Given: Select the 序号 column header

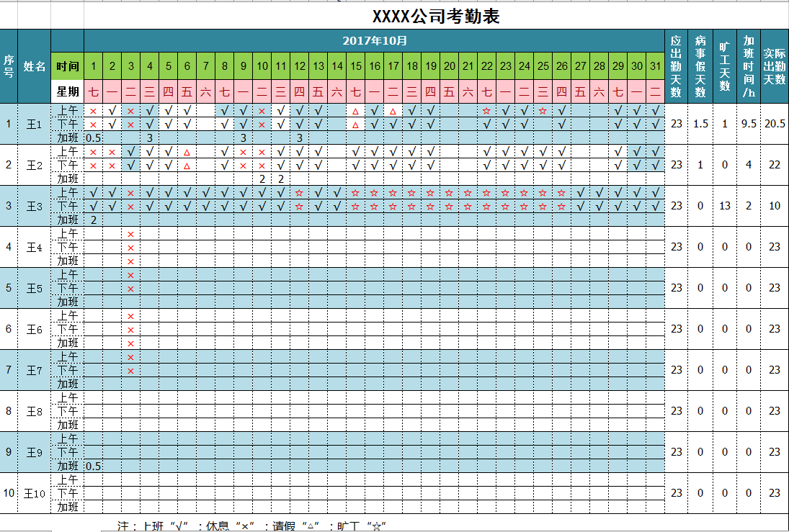Looking at the screenshot, I should pyautogui.click(x=9, y=66).
